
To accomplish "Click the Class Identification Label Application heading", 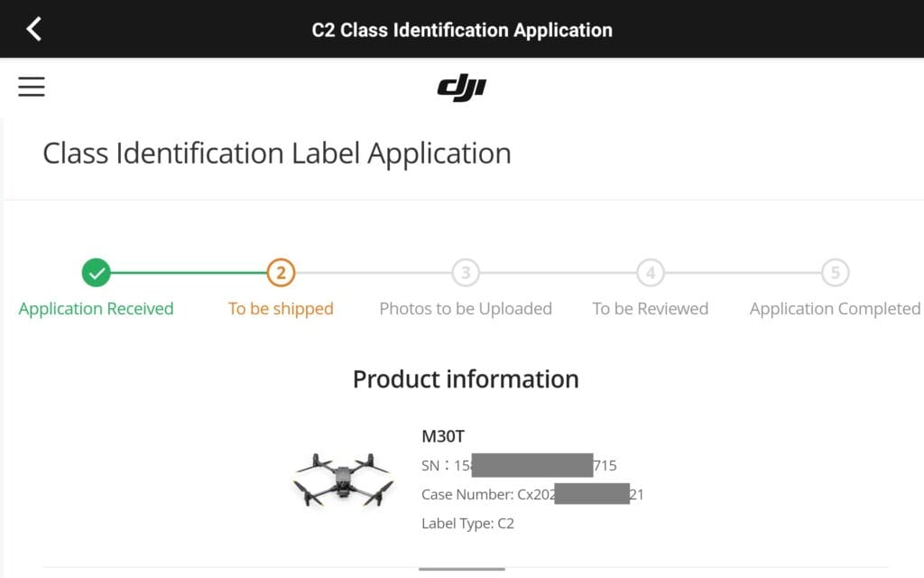I will 277,154.
